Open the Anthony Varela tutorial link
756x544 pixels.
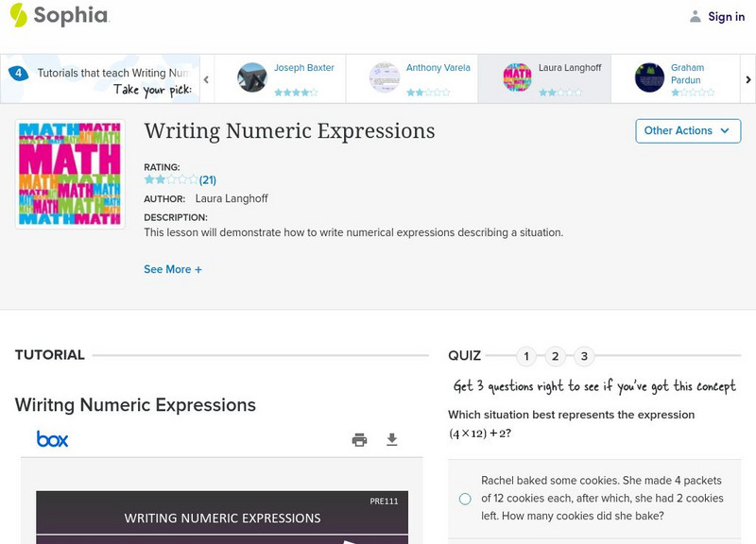pyautogui.click(x=438, y=67)
